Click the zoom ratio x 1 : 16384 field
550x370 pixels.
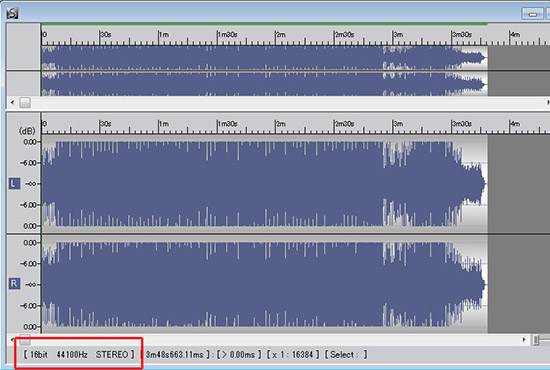tap(293, 355)
